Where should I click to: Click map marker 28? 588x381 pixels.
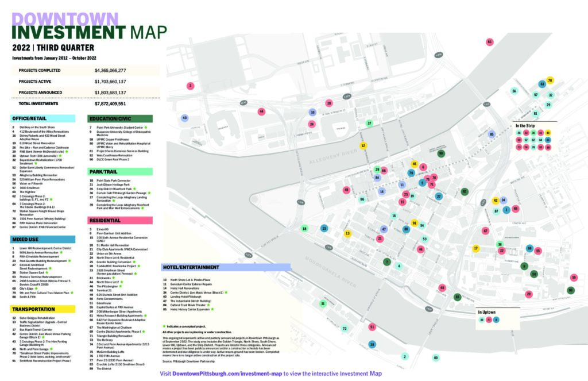click(329, 103)
